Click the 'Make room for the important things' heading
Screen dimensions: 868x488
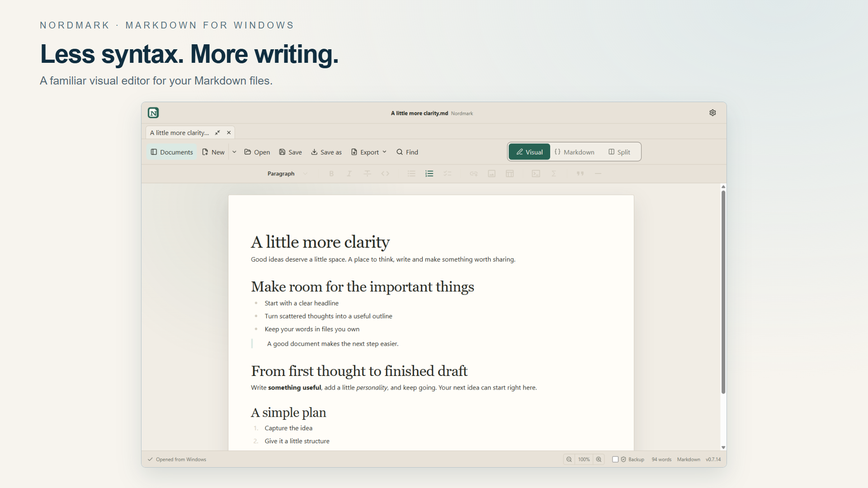[363, 287]
